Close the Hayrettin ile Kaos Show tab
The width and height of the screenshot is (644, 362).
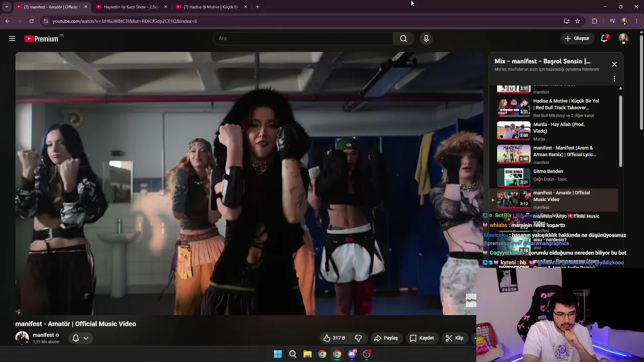pyautogui.click(x=166, y=7)
